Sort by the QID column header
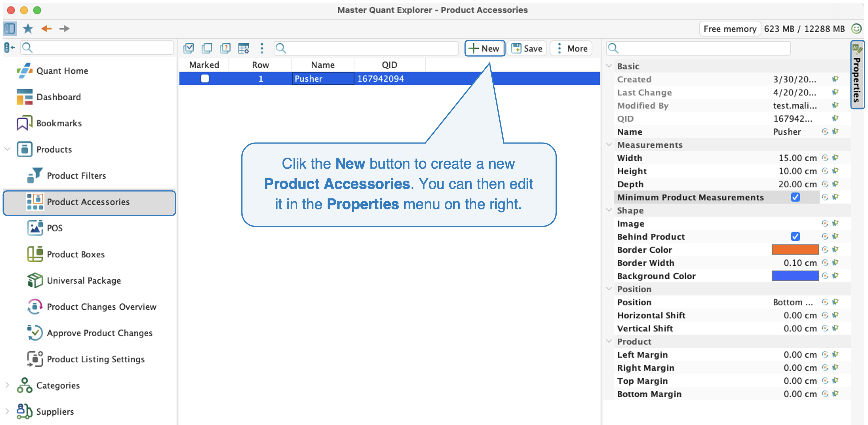 pos(389,65)
